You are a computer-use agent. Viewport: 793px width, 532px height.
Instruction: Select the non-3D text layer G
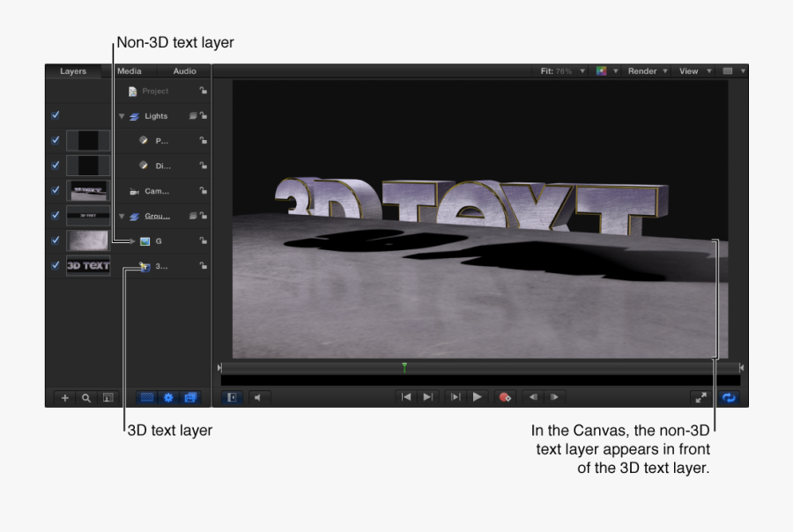pyautogui.click(x=157, y=239)
